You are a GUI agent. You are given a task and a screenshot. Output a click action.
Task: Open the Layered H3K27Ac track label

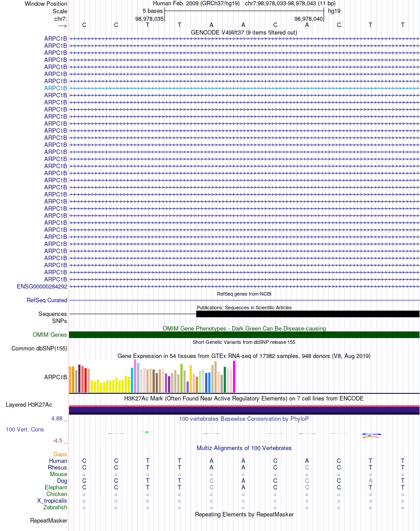(x=29, y=404)
